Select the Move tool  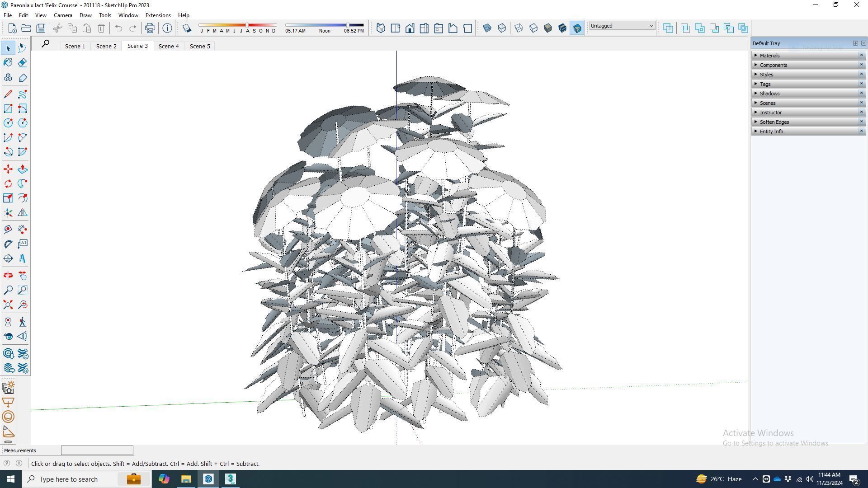[x=8, y=169]
